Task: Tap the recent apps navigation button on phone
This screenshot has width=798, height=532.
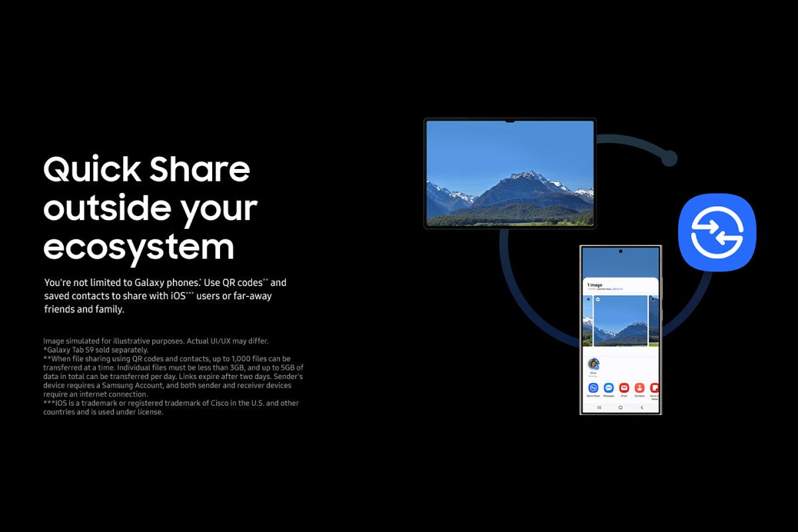Action: (x=599, y=407)
